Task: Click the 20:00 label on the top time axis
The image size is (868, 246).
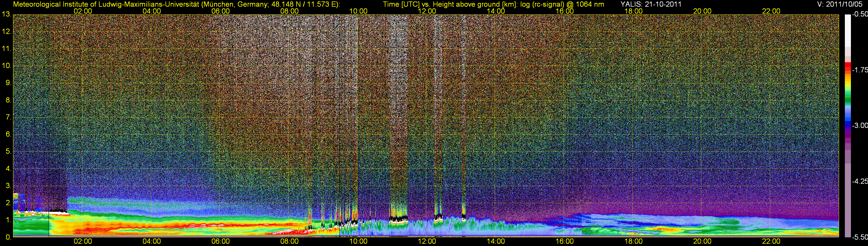Action: click(702, 11)
